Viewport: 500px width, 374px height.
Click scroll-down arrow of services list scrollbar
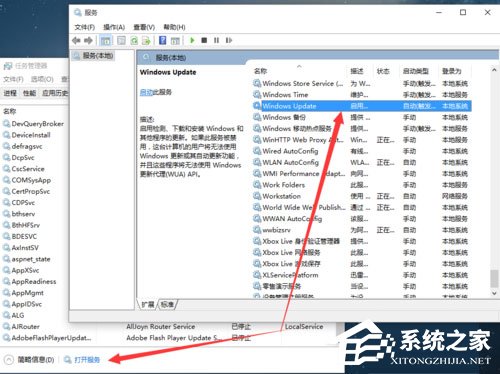(494, 294)
